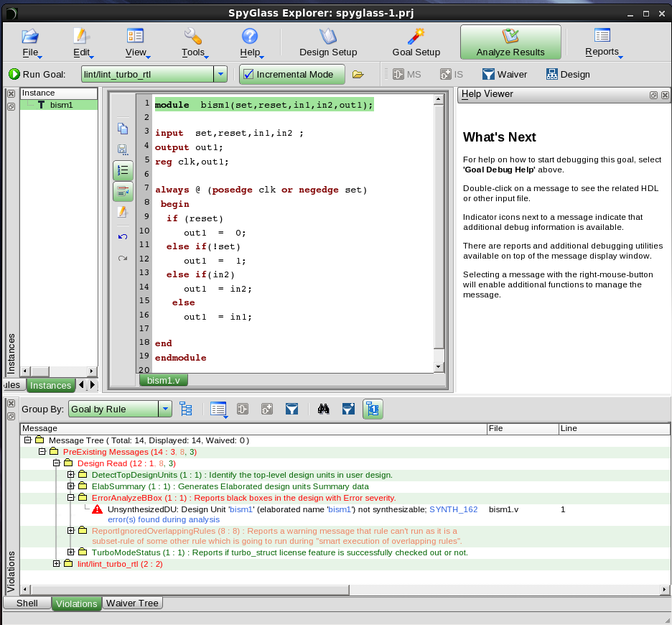Click the save file icon in editor sidebar

[123, 149]
